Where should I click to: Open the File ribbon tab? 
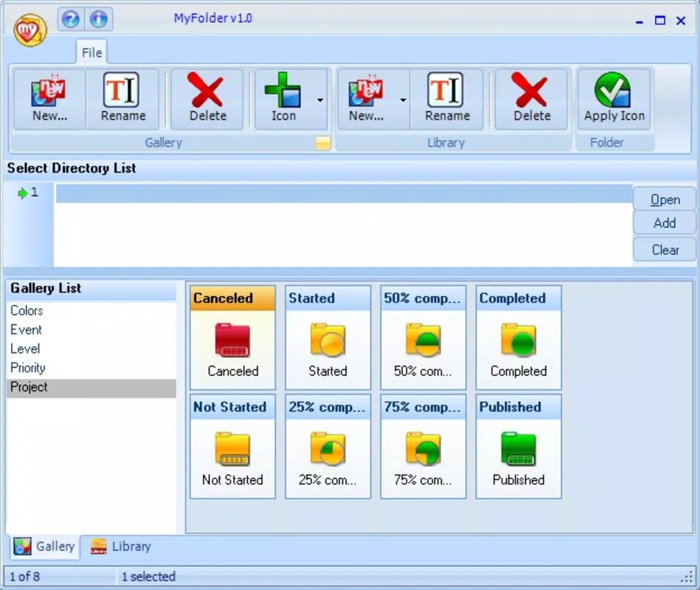91,52
